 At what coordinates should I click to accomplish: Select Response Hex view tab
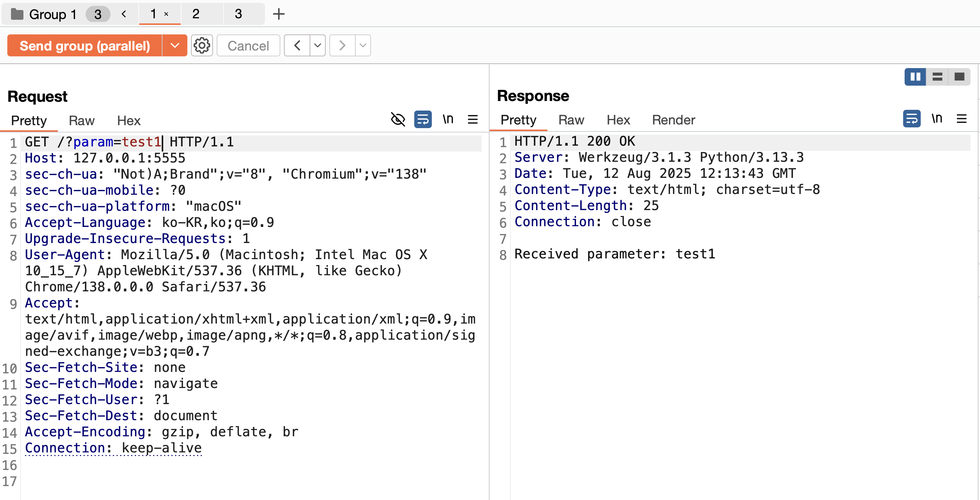click(618, 120)
